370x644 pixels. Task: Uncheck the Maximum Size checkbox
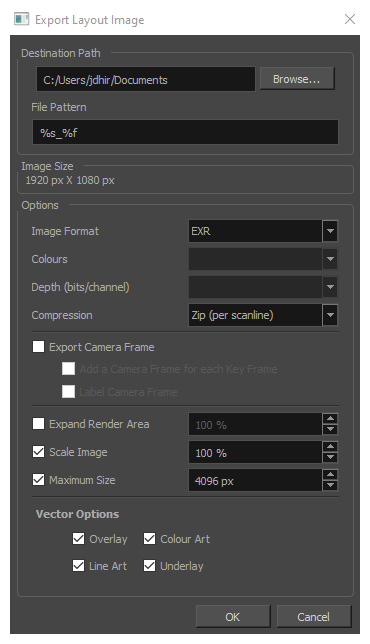[x=39, y=480]
